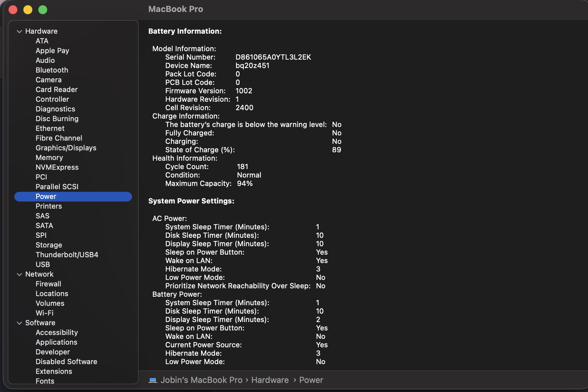588x392 pixels.
Task: Select Disc Burning in the sidebar
Action: click(x=57, y=119)
